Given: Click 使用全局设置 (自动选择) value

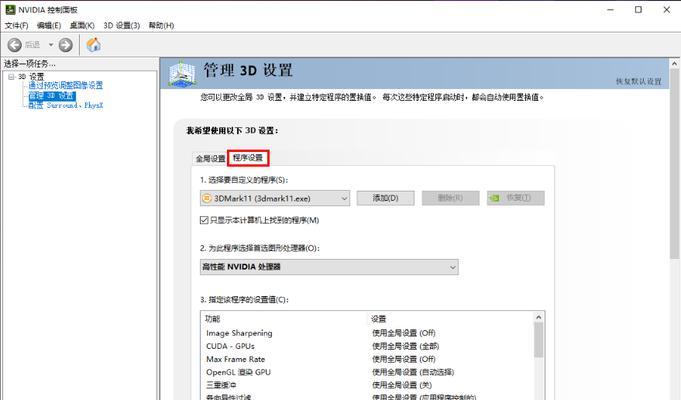Looking at the screenshot, I should [x=413, y=372].
